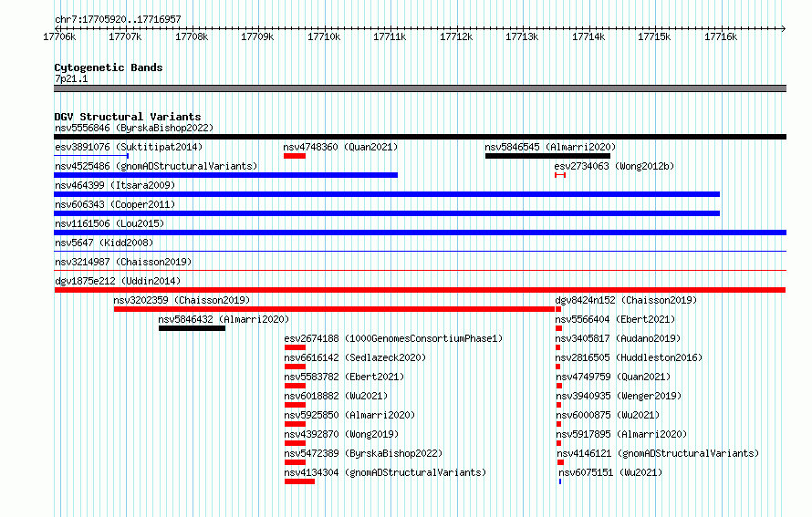Open variant nsv4749759 (Quan2021)
Image resolution: width=812 pixels, height=517 pixels.
613,377
